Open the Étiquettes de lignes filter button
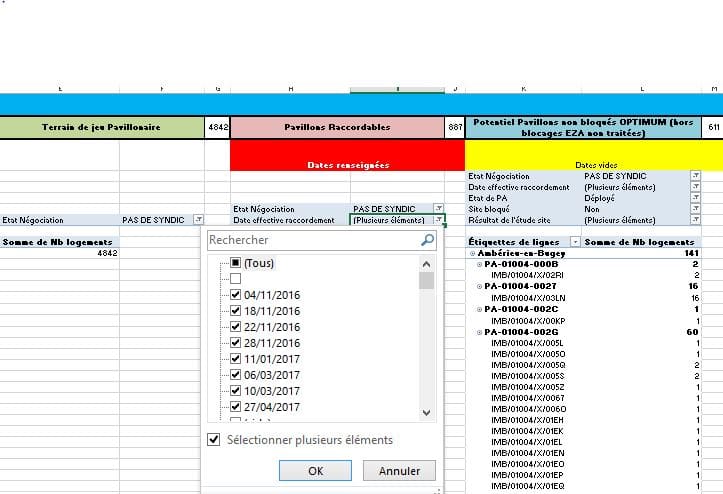Viewport: 723px width, 494px height. [x=574, y=242]
